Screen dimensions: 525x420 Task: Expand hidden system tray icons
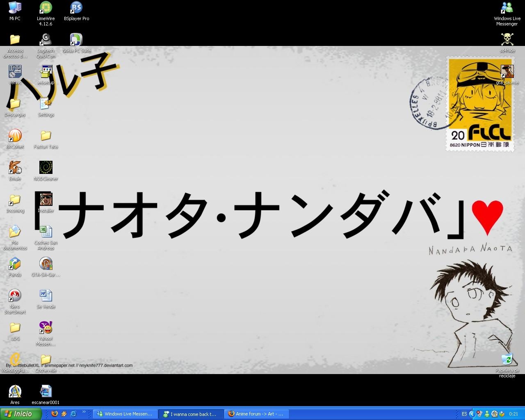[x=472, y=414]
